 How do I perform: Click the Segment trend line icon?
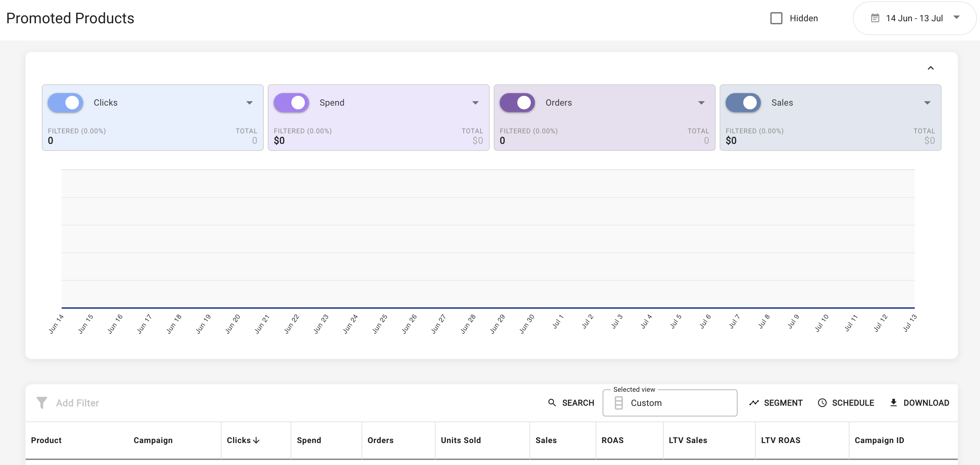[754, 403]
